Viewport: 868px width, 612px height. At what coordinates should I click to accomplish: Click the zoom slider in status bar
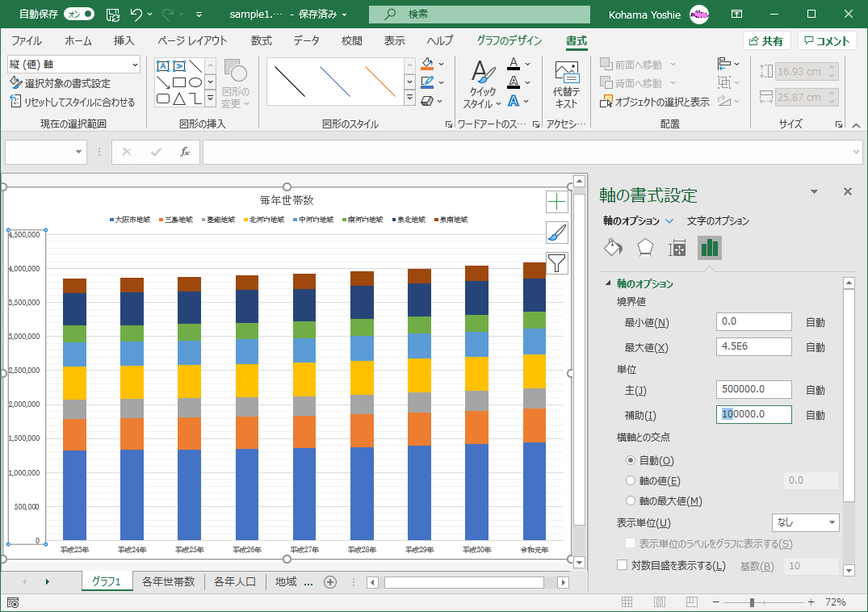pos(752,602)
